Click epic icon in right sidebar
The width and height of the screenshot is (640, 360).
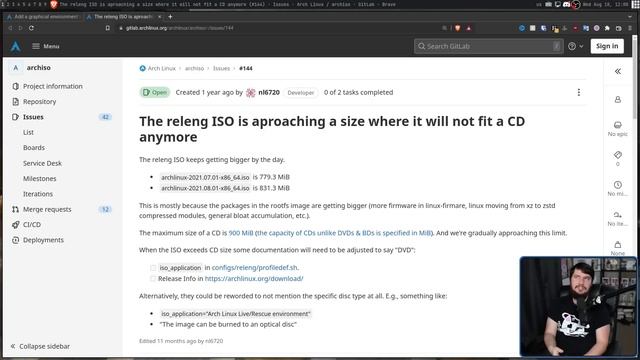pyautogui.click(x=618, y=125)
